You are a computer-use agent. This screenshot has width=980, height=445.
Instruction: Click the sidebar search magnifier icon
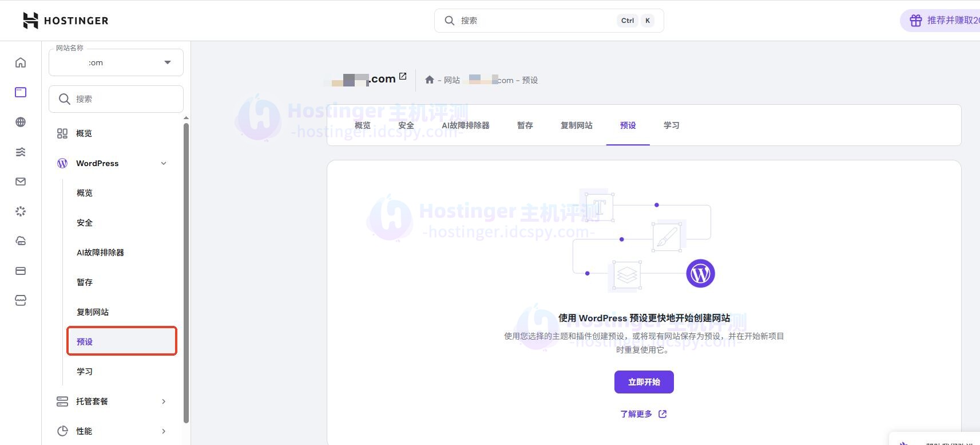pos(65,99)
